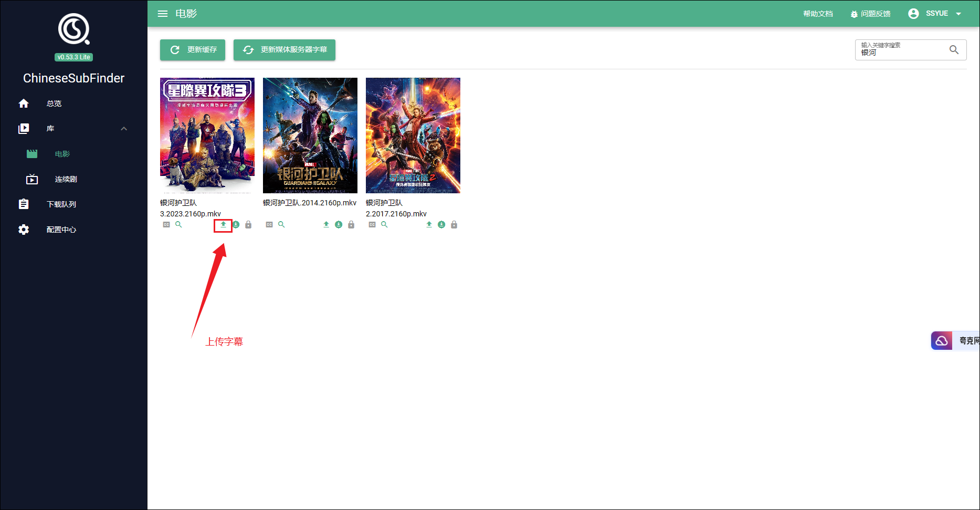Click 更新媒体服务器字幕 button
The image size is (980, 510).
coord(284,50)
